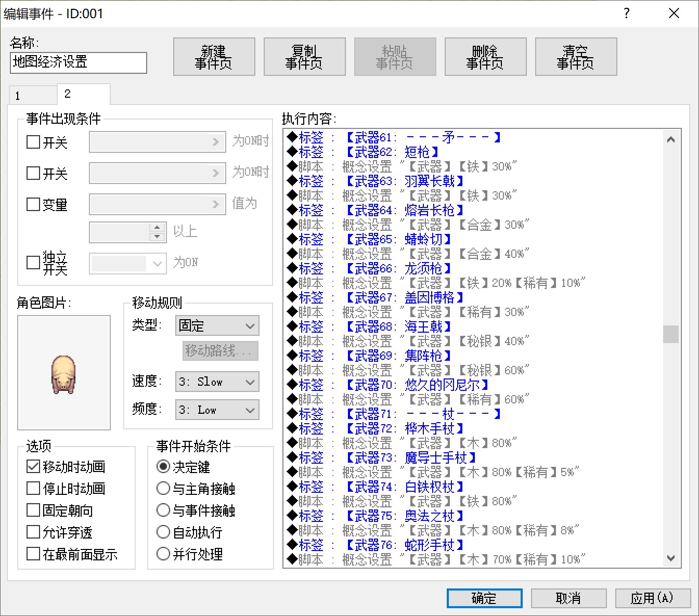The image size is (699, 616).
Task: Click 新建事件页 button
Action: pos(214,57)
